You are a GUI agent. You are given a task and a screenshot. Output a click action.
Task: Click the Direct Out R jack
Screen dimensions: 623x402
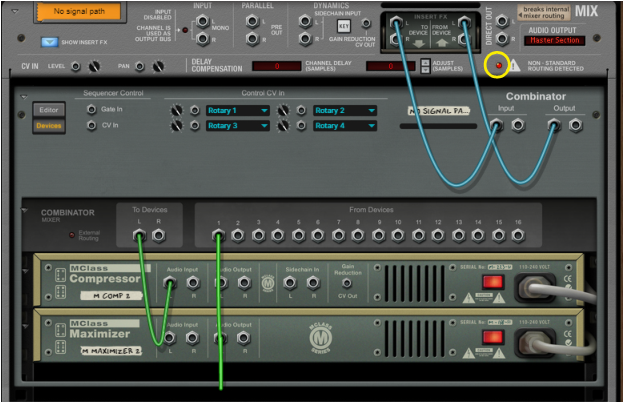[x=502, y=39]
